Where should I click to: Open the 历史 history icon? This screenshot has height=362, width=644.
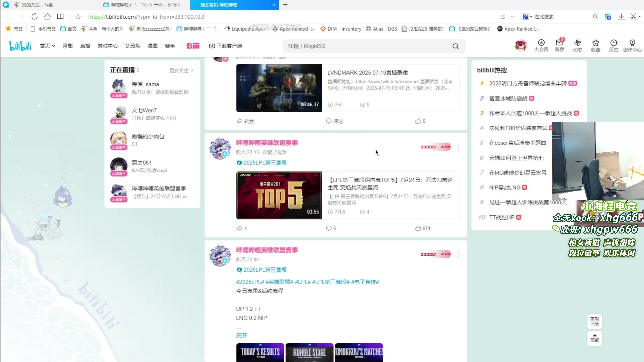613,45
